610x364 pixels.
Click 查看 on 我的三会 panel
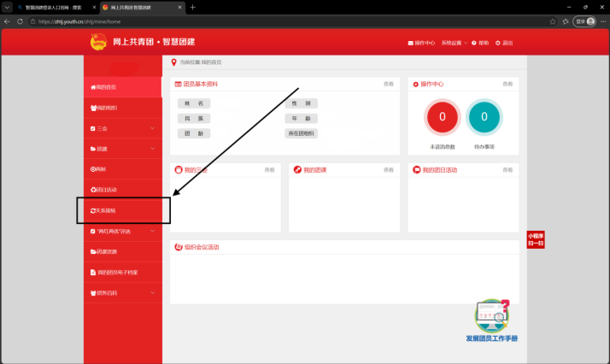(x=269, y=170)
